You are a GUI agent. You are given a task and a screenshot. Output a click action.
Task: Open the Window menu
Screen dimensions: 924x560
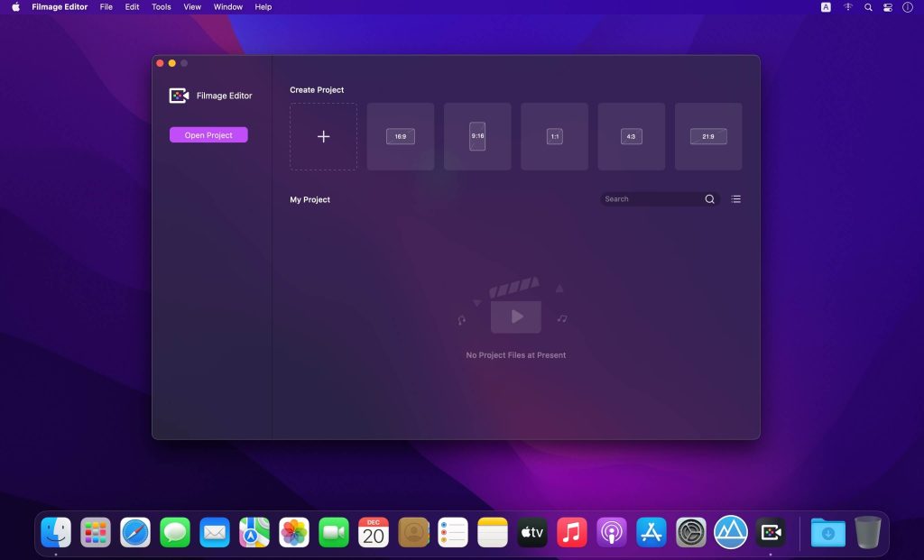227,7
